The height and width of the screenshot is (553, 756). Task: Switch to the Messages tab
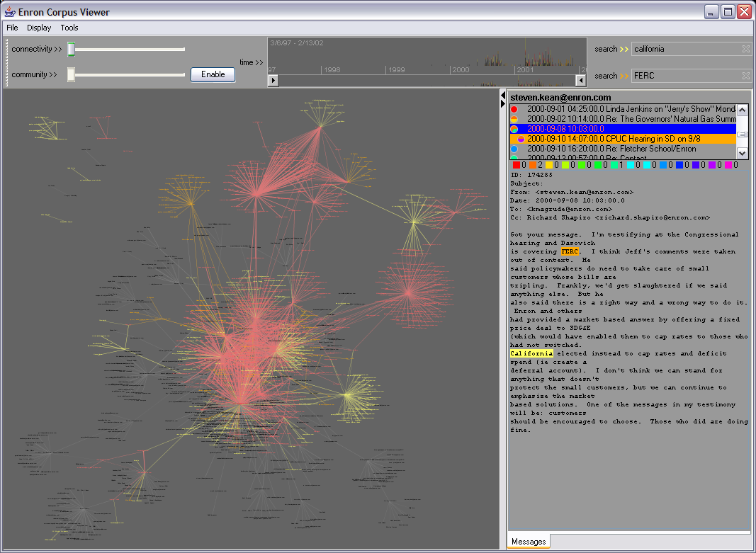pos(529,542)
